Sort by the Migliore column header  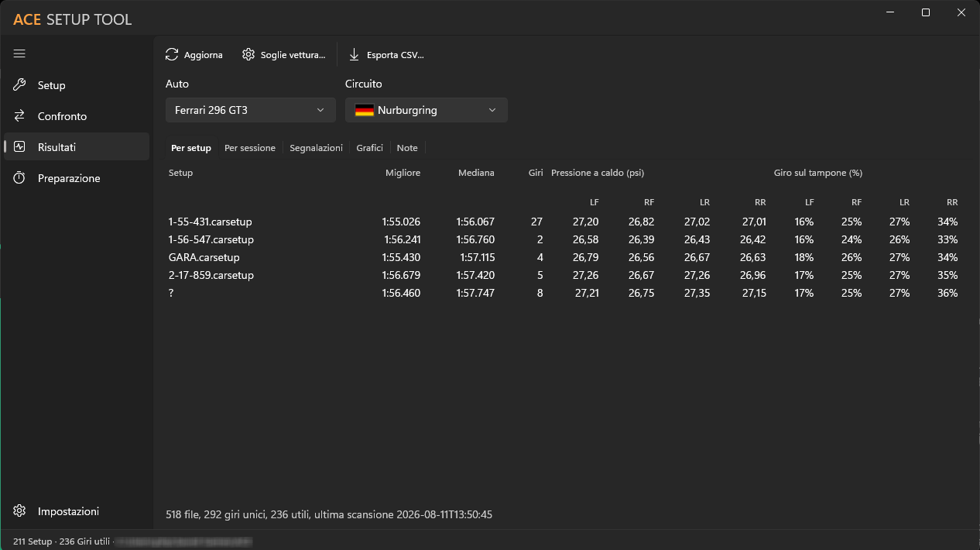[403, 173]
